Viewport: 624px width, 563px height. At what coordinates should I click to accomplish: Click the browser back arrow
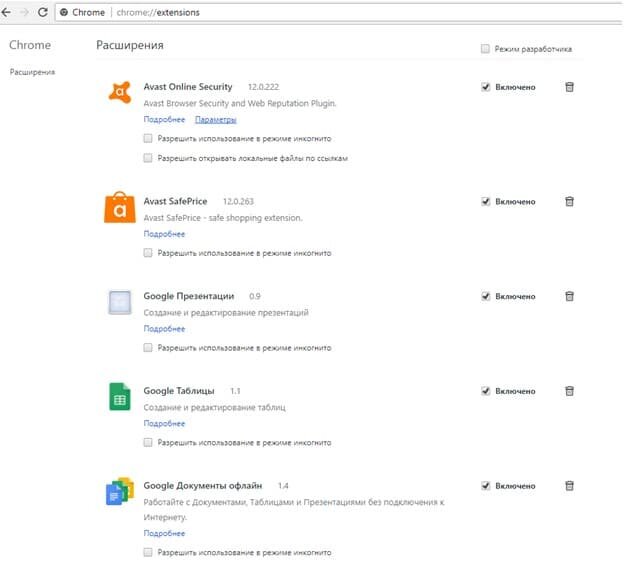coord(6,12)
